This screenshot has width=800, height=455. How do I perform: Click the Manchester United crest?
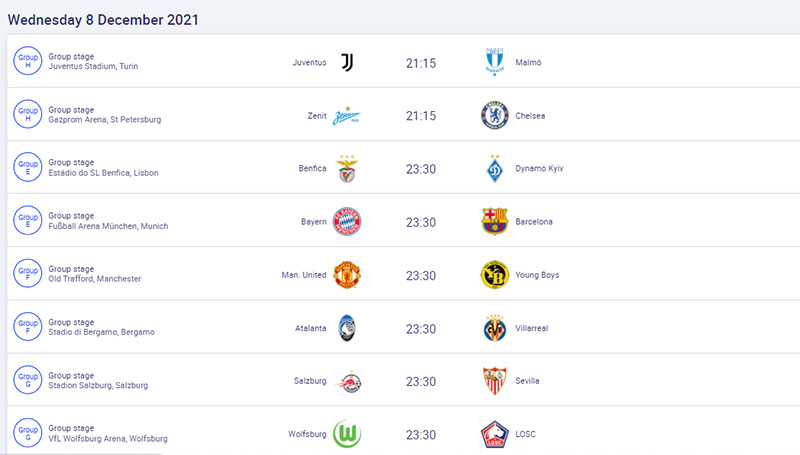pyautogui.click(x=347, y=275)
